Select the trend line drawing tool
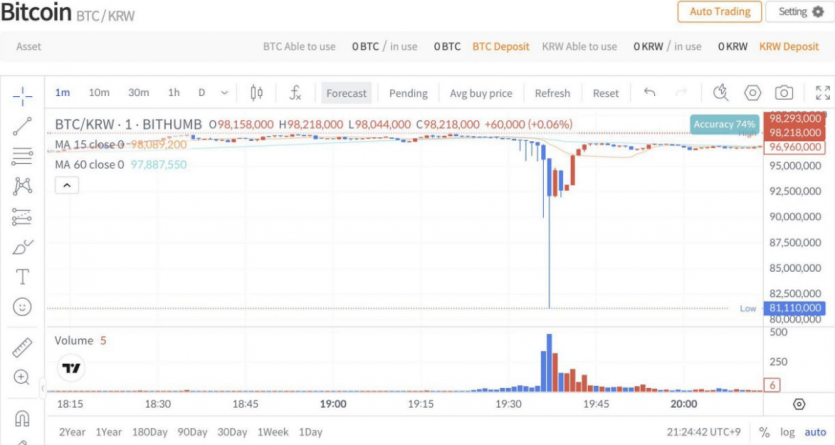The width and height of the screenshot is (835, 445). click(22, 127)
